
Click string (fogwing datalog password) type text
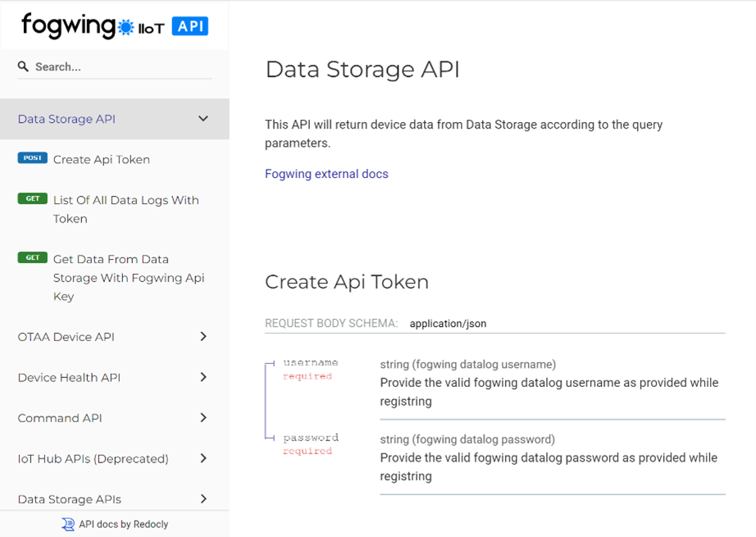point(467,439)
